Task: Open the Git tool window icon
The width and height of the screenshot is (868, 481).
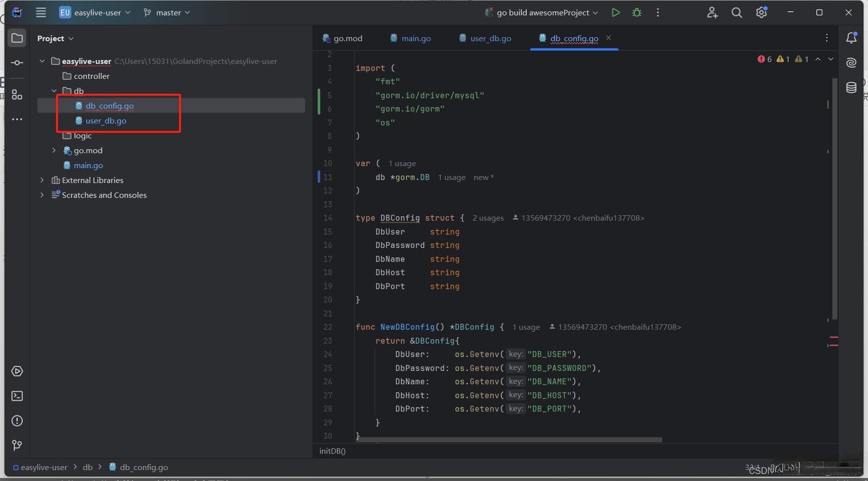Action: coord(17,445)
